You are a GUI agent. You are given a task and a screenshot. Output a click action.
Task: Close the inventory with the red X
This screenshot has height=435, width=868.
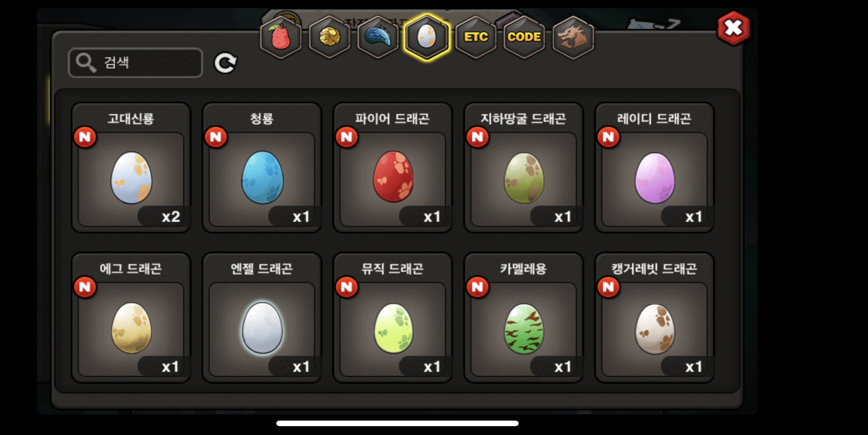coord(733,28)
